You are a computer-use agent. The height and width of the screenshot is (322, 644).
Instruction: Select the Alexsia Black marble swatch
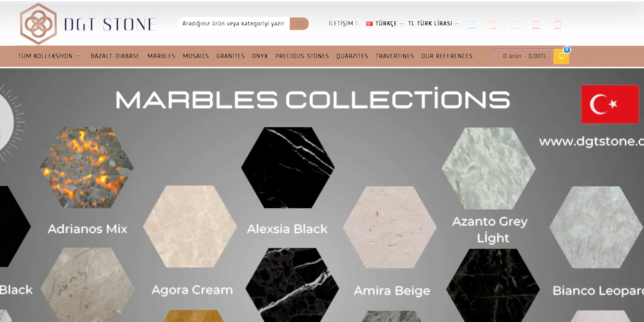pyautogui.click(x=288, y=168)
